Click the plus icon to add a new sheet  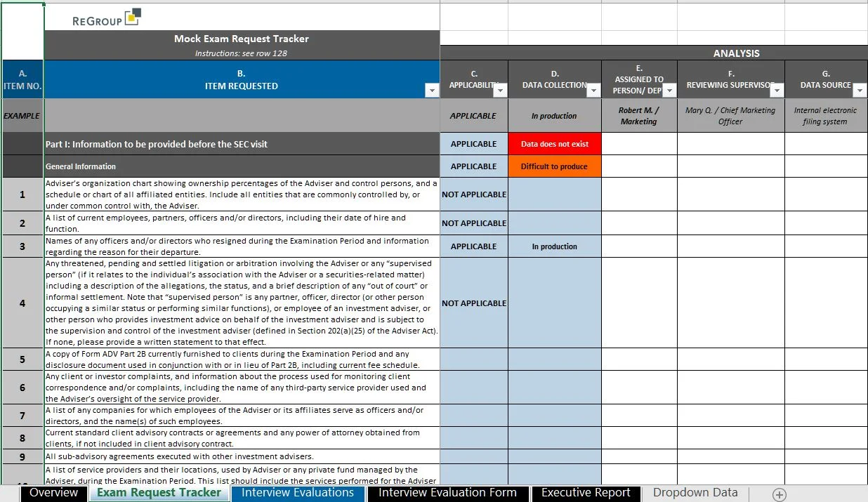[780, 494]
